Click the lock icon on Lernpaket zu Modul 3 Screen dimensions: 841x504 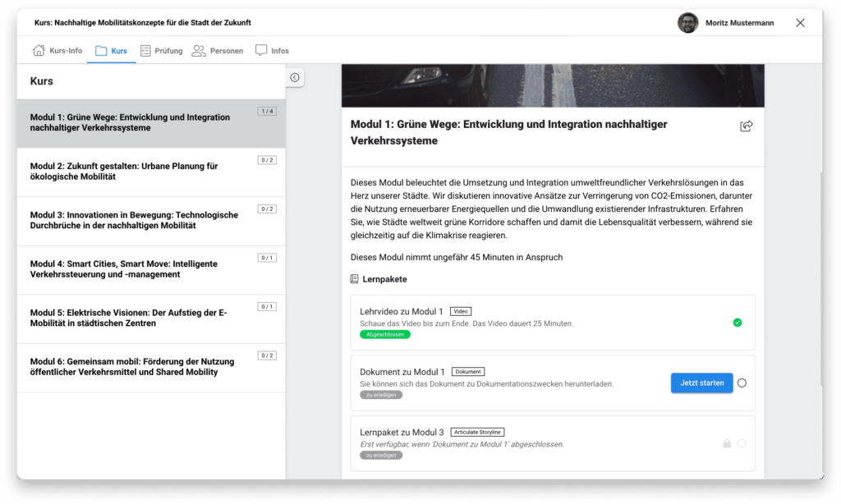coord(726,443)
